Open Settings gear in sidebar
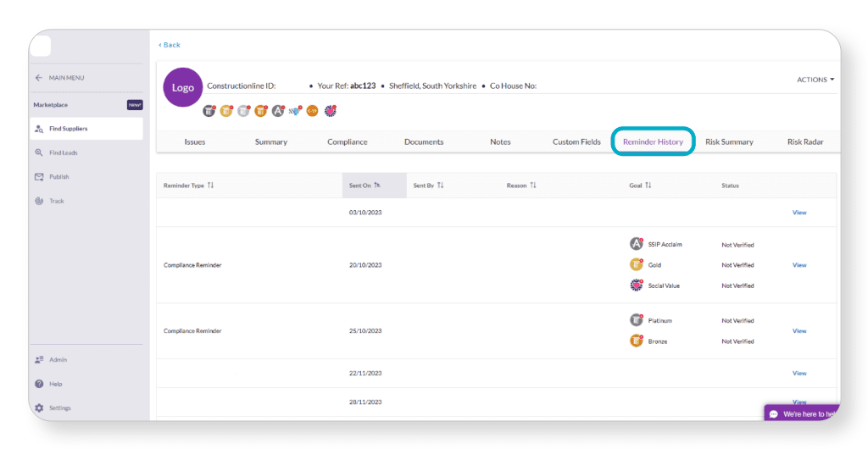 [39, 407]
